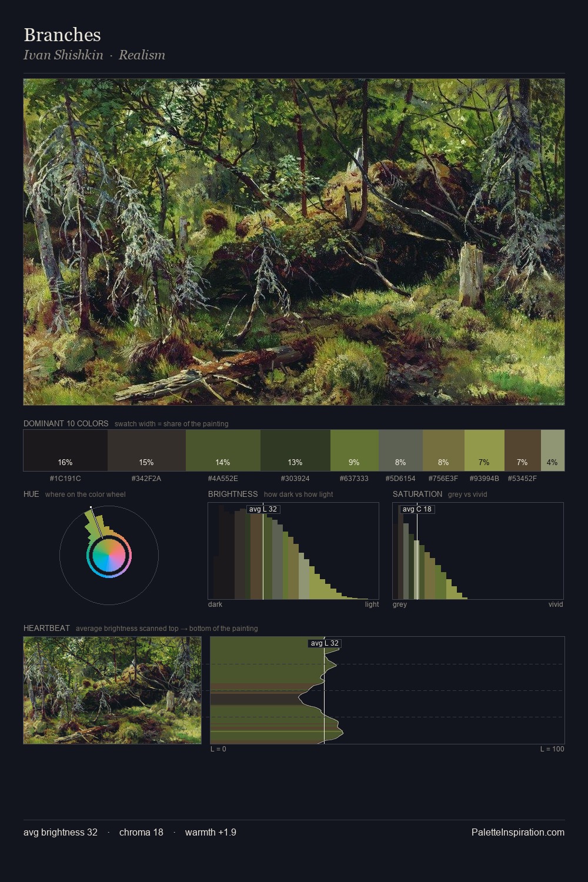Click the '#4A552E' hex code label

[x=223, y=479]
